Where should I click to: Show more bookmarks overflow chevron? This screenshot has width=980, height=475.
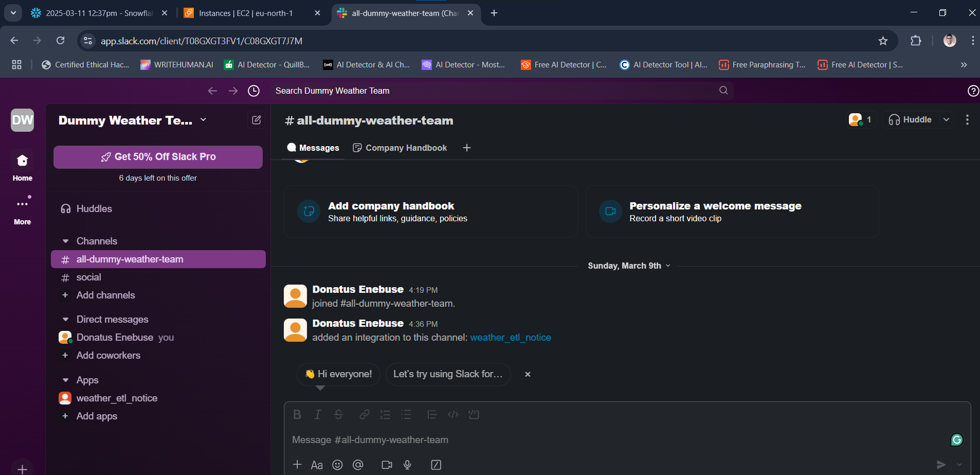[964, 64]
